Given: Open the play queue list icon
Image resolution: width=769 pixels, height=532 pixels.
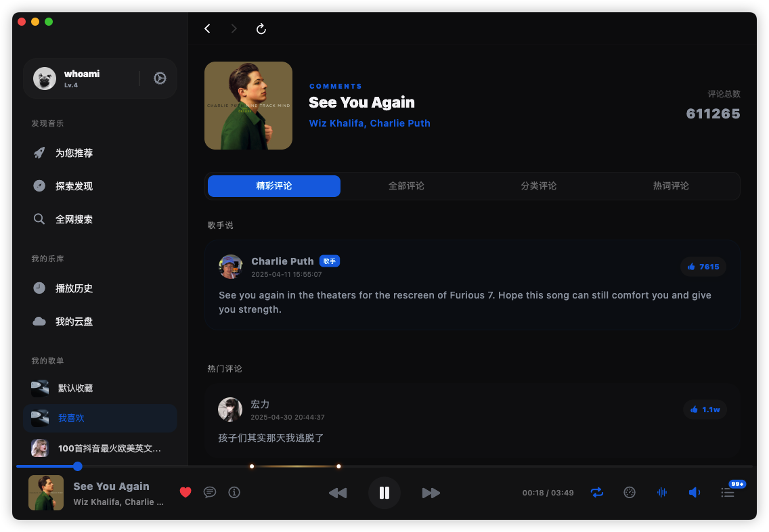Looking at the screenshot, I should click(727, 493).
